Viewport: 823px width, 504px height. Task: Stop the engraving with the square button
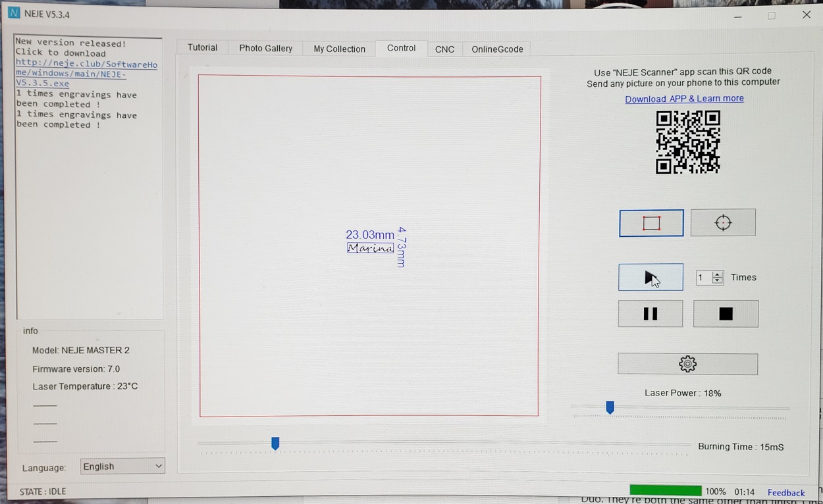click(x=726, y=314)
